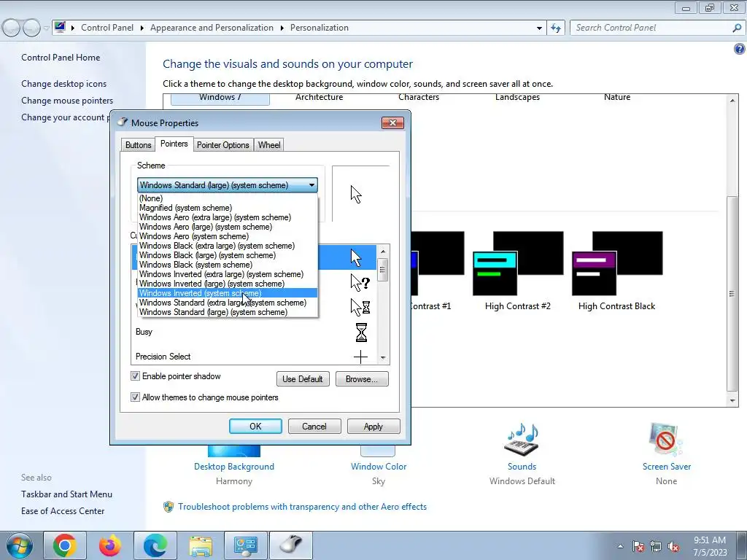Image resolution: width=747 pixels, height=560 pixels.
Task: Select Windows Black (large) scheme
Action: tap(228, 255)
